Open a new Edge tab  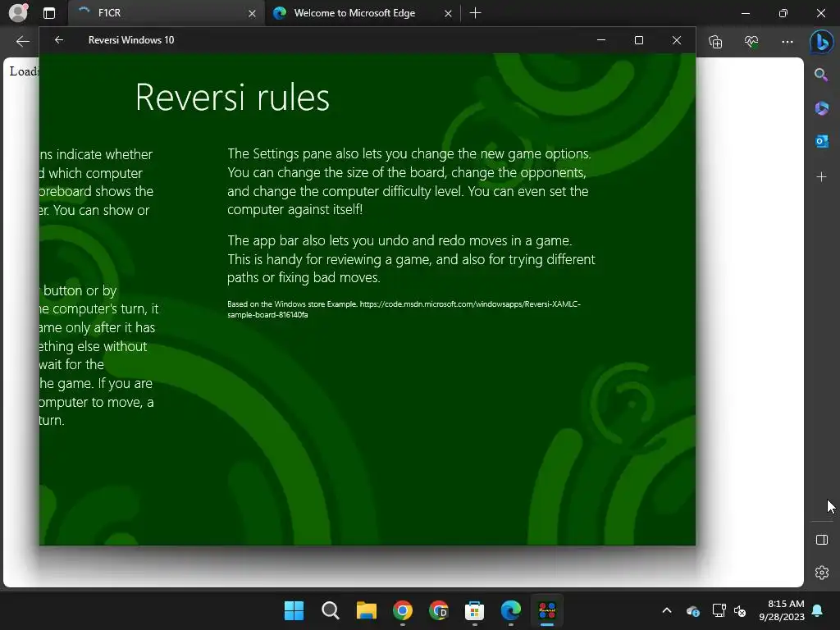(475, 13)
